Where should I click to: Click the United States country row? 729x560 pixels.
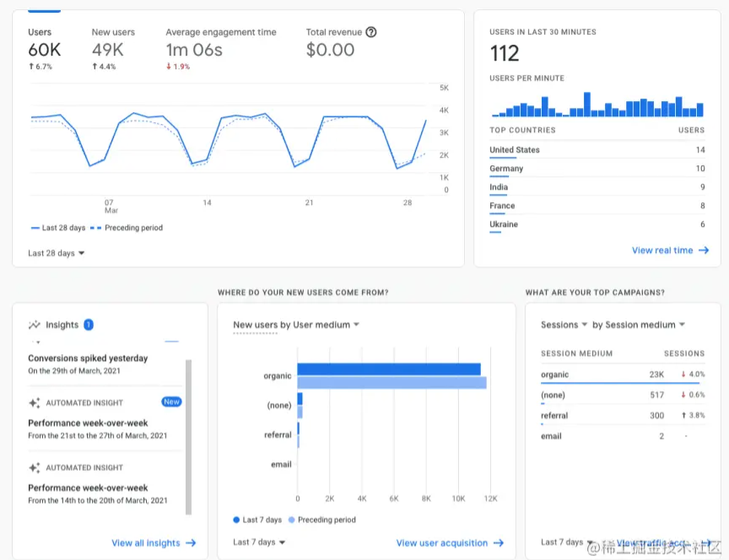click(597, 150)
